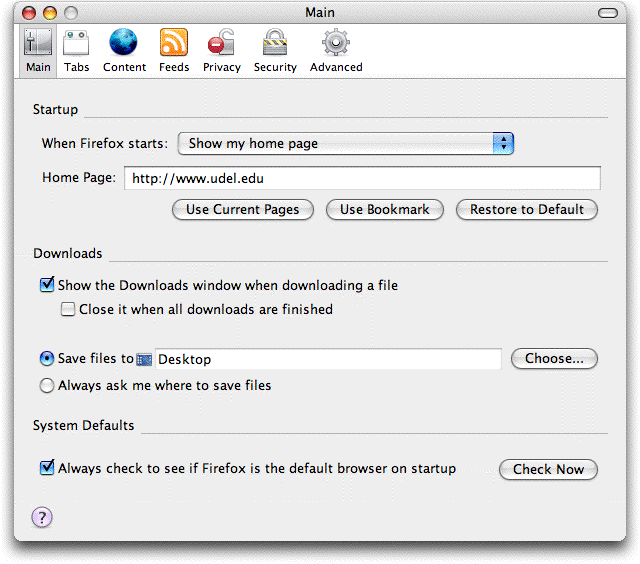Toggle Show the Downloads window checkbox

[47, 284]
